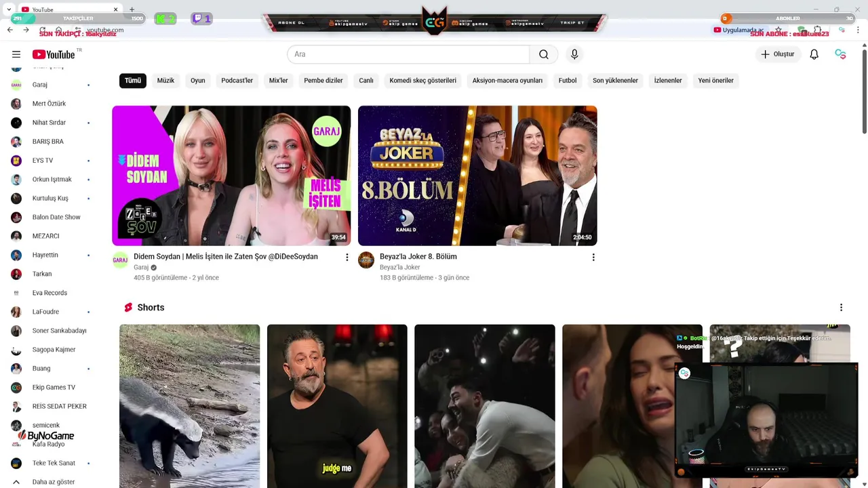Viewport: 868px width, 488px height.
Task: Click Kurtuluş Kuş channel avatar
Action: 16,199
